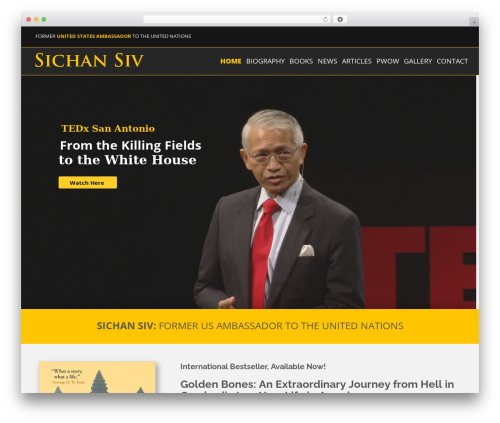Viewport: 500px width, 423px height.
Task: Click the Sichan Siv site logo
Action: click(89, 61)
